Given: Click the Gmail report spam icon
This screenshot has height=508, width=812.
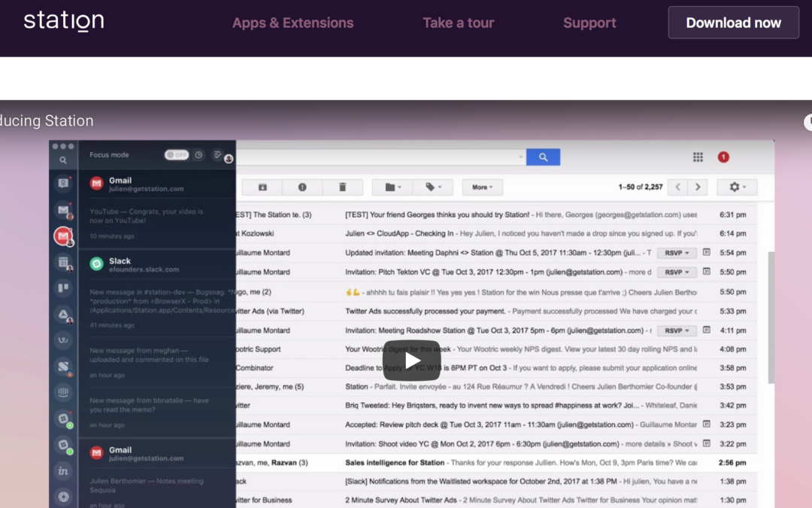Looking at the screenshot, I should (x=302, y=187).
